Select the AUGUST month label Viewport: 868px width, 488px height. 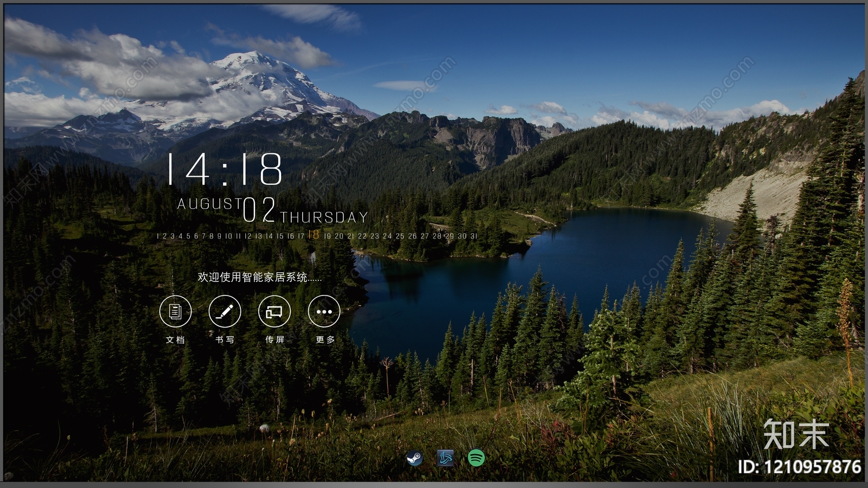tap(209, 204)
